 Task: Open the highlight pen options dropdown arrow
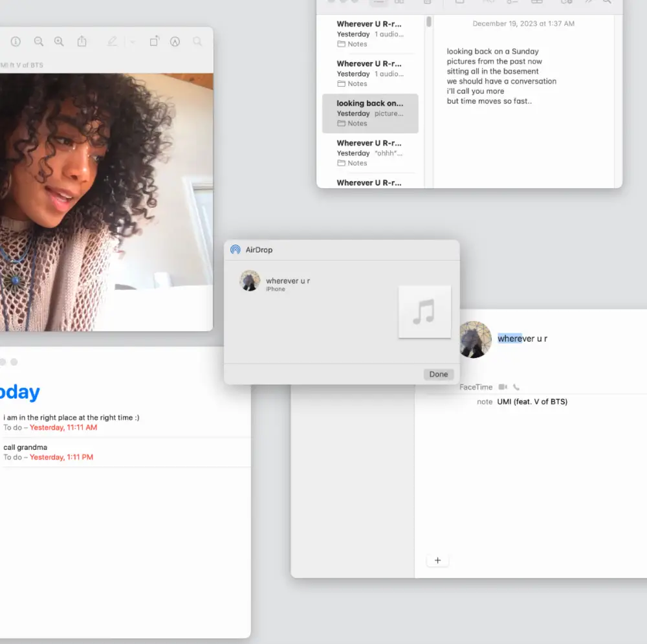(x=132, y=42)
